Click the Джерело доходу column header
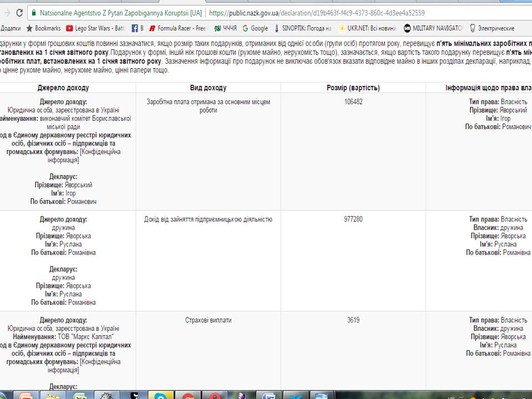 tap(63, 88)
